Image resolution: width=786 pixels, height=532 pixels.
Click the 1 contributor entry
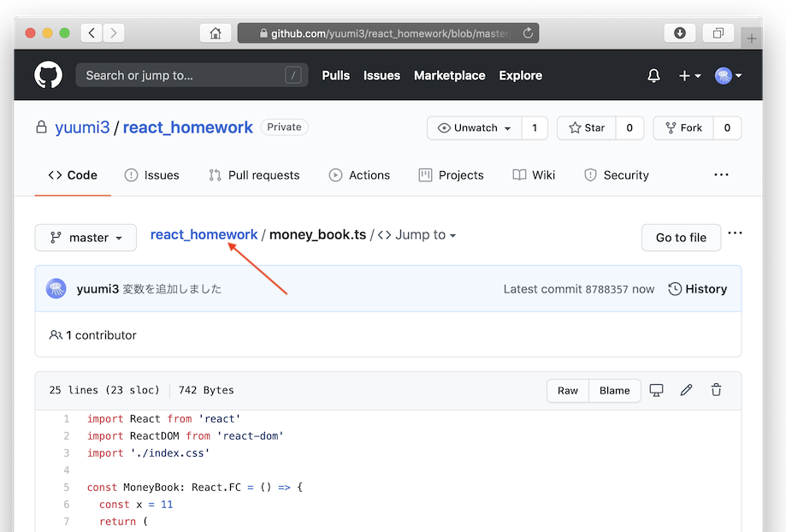click(92, 335)
